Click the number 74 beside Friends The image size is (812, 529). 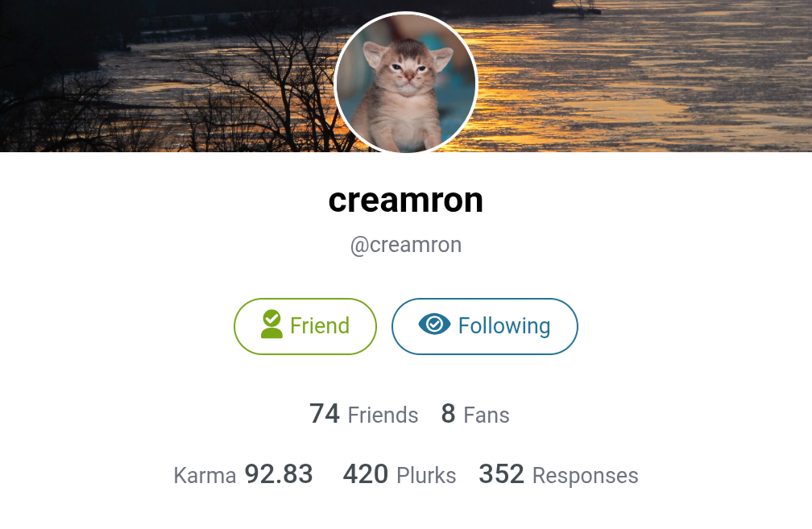(324, 414)
